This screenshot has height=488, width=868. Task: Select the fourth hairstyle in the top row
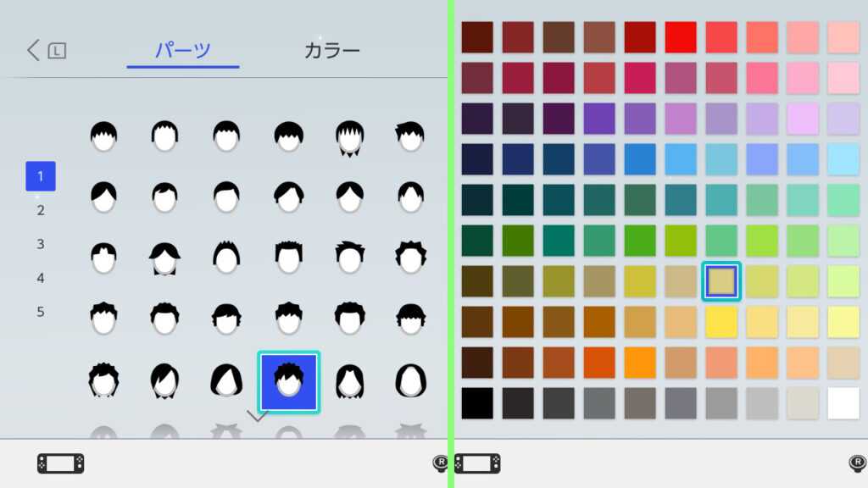[288, 136]
